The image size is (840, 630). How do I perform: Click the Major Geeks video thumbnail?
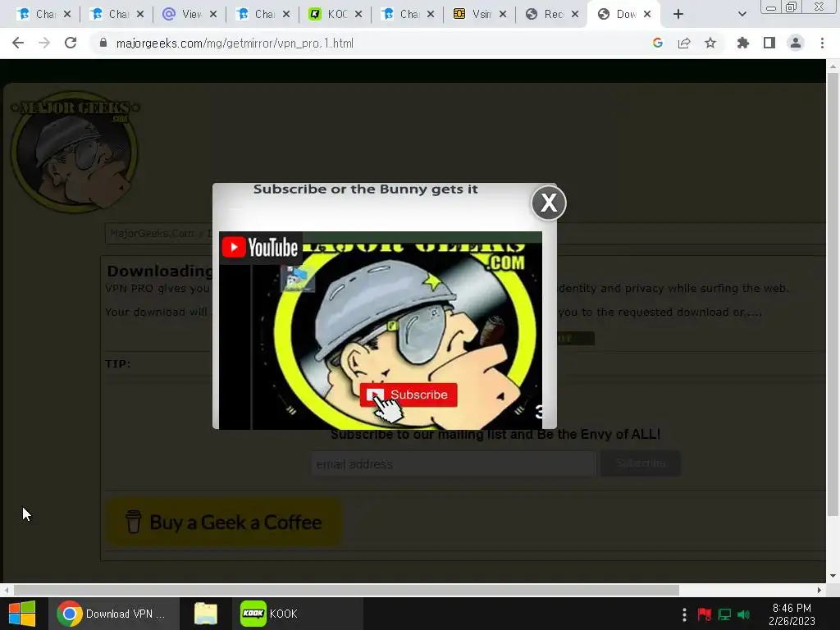click(x=381, y=331)
